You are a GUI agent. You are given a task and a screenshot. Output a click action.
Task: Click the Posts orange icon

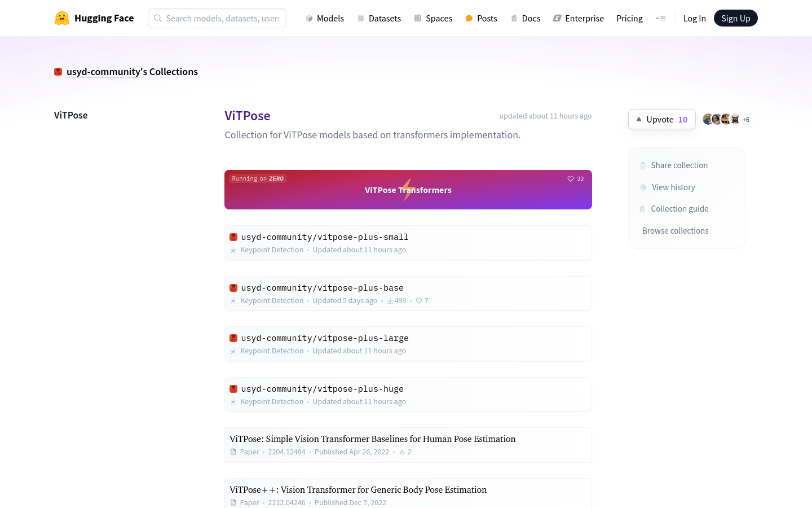coord(469,18)
